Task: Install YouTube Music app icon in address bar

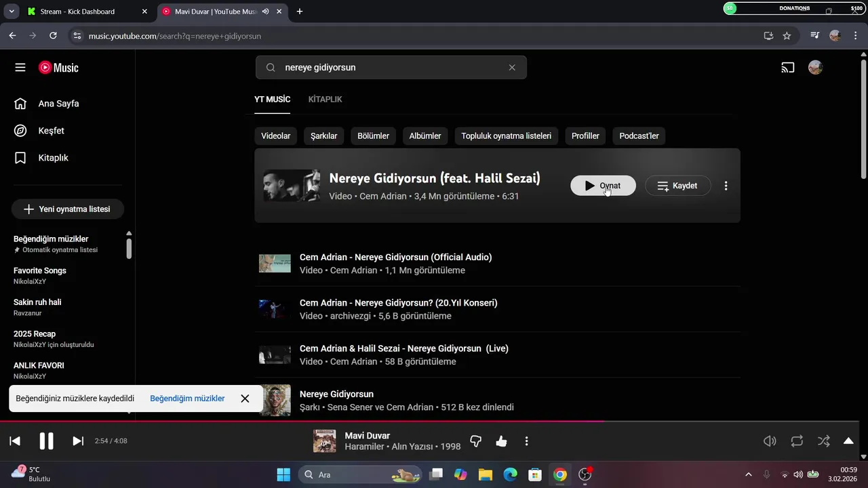Action: (768, 36)
